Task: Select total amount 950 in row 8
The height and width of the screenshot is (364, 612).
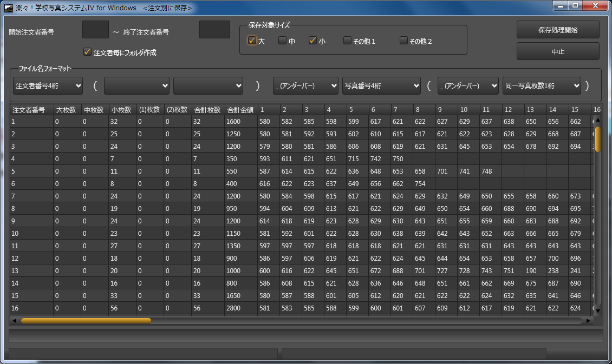Action: click(x=241, y=209)
